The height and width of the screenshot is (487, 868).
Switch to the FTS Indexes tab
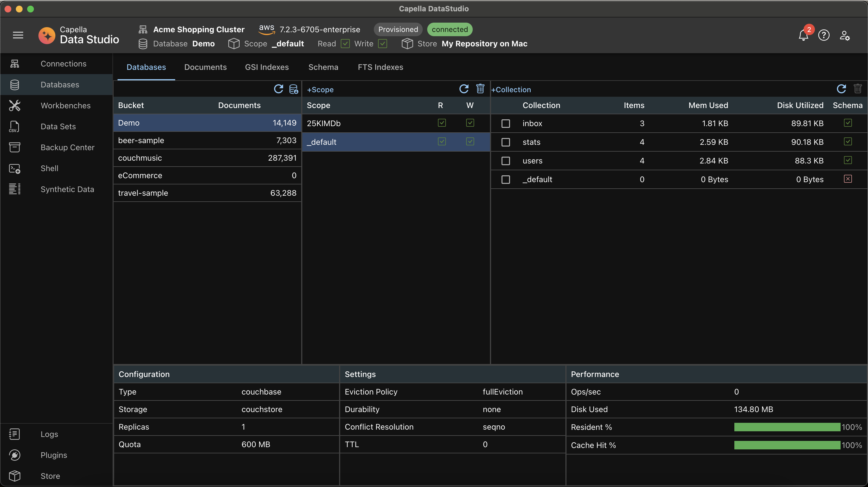(x=380, y=67)
